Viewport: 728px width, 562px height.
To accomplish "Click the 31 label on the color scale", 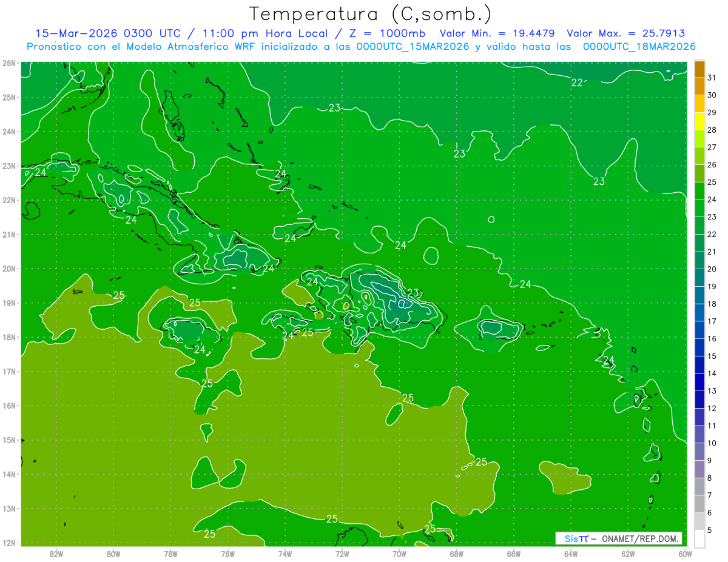I will 712,77.
